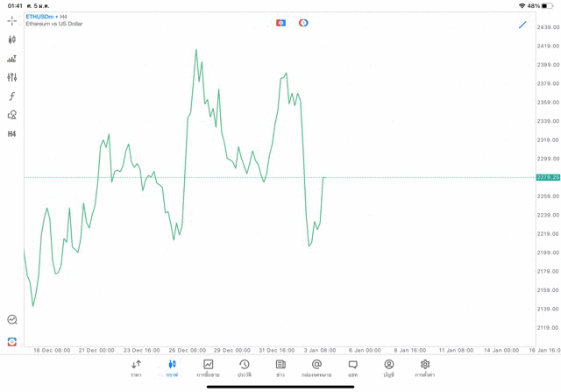The height and width of the screenshot is (392, 561).
Task: Click the current price label 2279.25
Action: click(548, 177)
